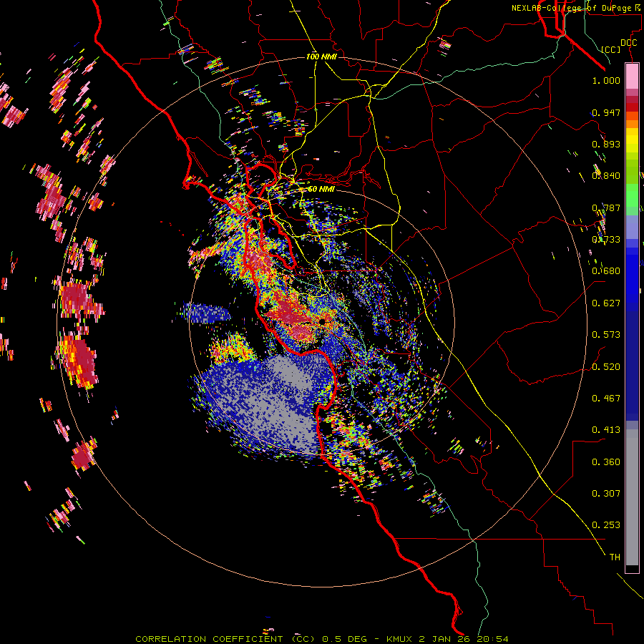
Task: Click the 0.360 scale value
Action: click(606, 462)
